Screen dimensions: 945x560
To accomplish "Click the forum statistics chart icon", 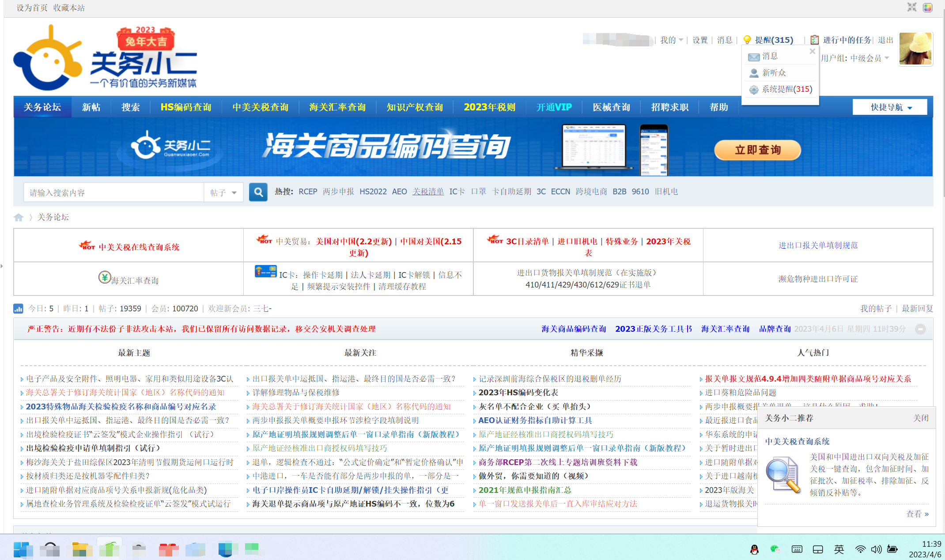I will coord(18,308).
